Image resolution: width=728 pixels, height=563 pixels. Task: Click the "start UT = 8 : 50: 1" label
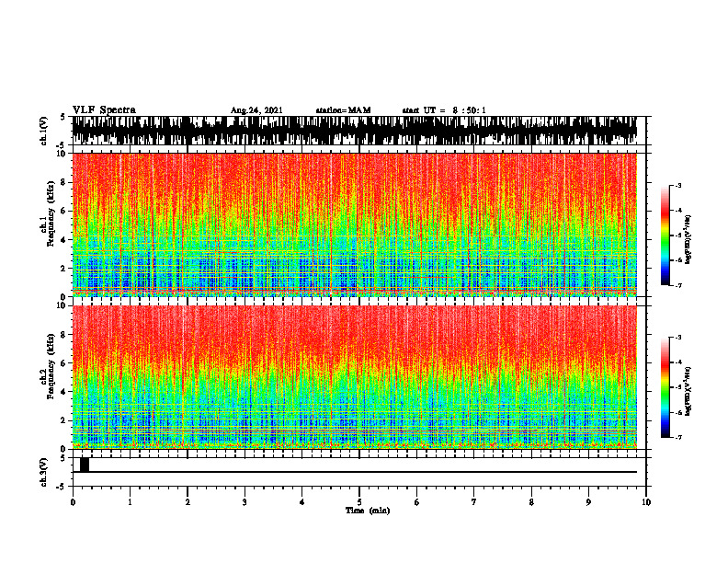(444, 110)
